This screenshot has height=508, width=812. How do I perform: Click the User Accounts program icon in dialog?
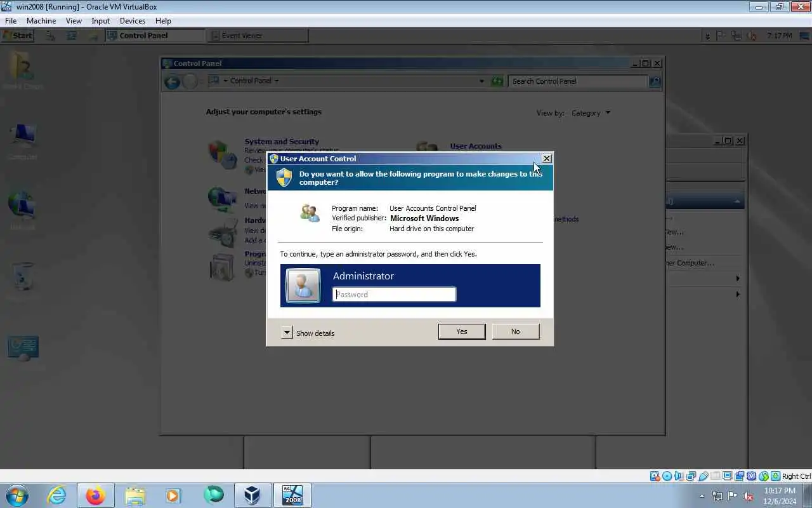[310, 213]
